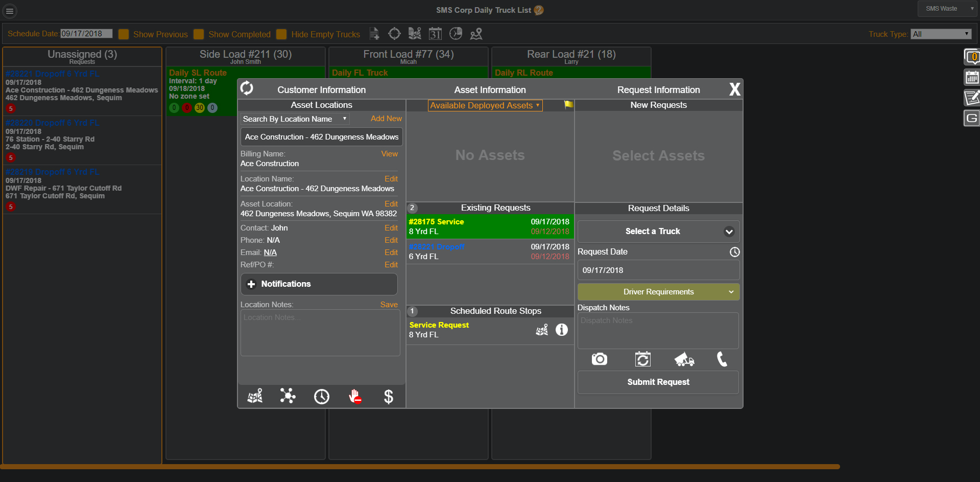Open the camera photo icon in Request Details
This screenshot has width=980, height=482.
(x=599, y=359)
